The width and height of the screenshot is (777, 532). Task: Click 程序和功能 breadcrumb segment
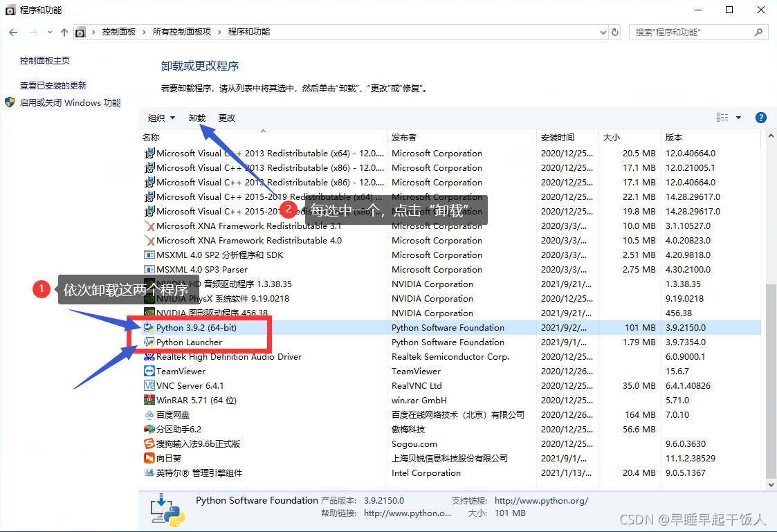pos(249,32)
